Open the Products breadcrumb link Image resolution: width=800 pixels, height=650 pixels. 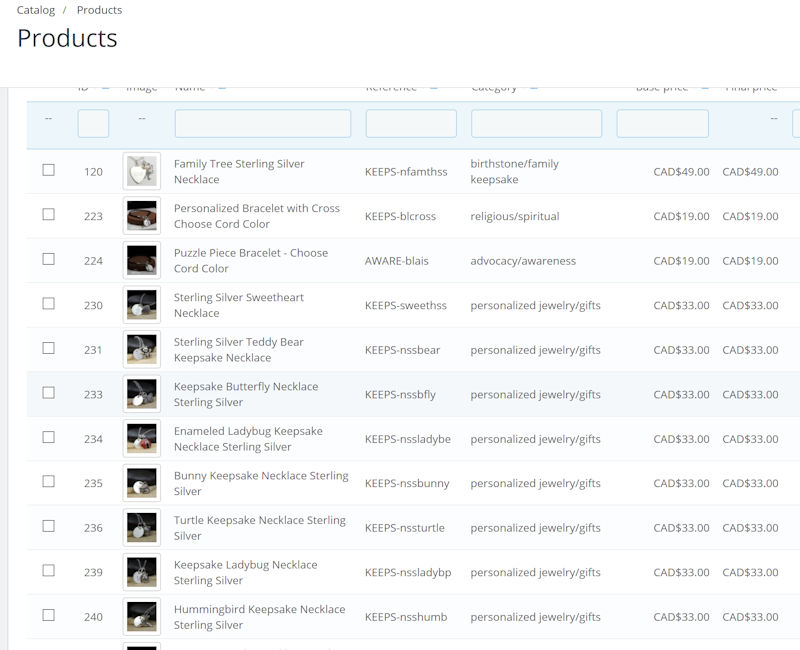pos(99,10)
